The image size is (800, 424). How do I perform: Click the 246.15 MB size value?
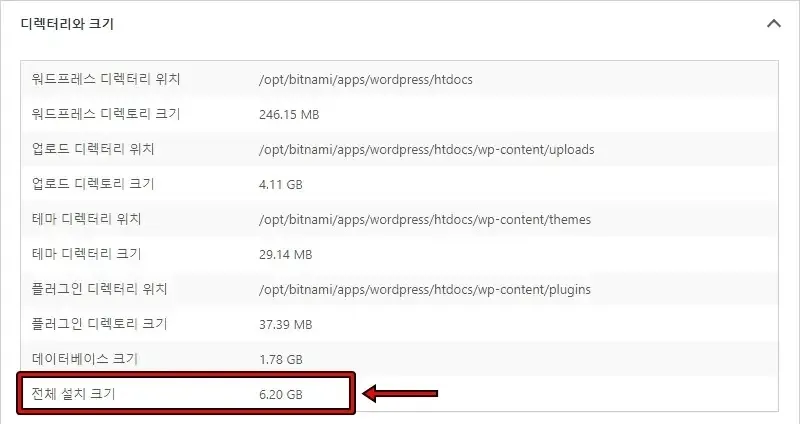(289, 114)
